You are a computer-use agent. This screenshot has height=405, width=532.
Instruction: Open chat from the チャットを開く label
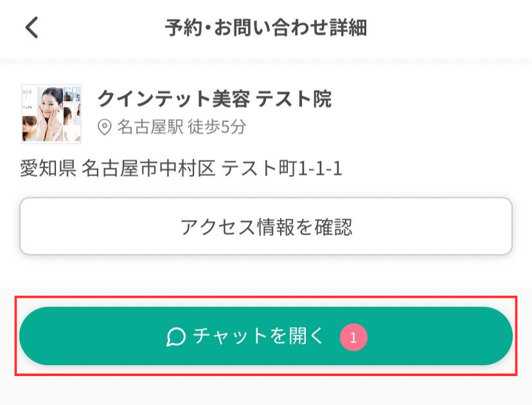[x=259, y=336]
